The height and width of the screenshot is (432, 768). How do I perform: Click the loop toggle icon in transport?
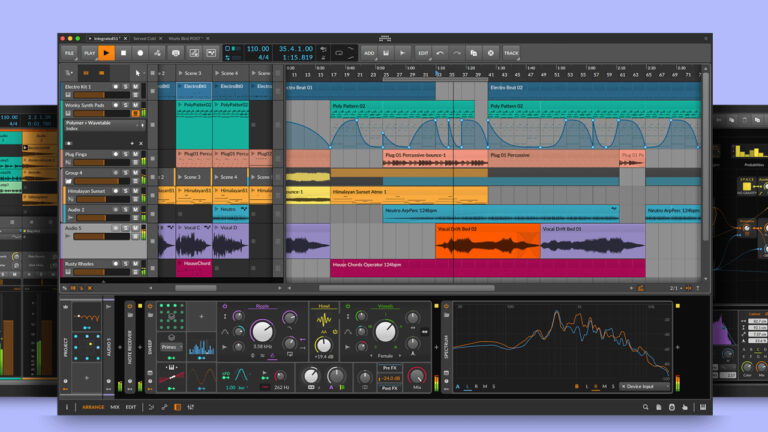338,53
